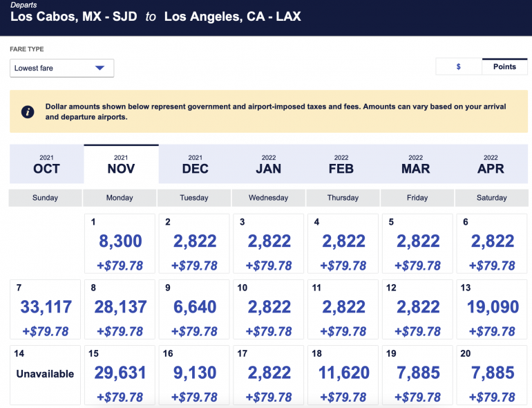The height and width of the screenshot is (408, 532).
Task: Choose the APR 2022 month tab
Action: coord(491,165)
